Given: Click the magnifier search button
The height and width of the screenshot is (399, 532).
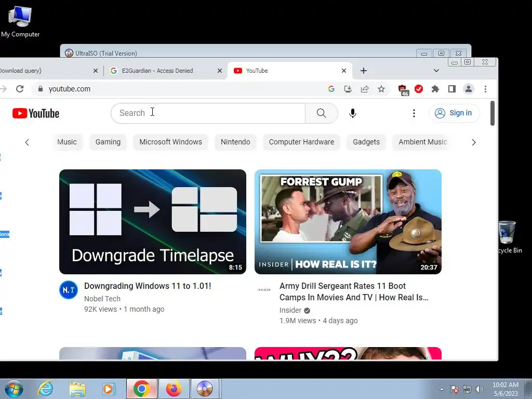Looking at the screenshot, I should click(321, 113).
